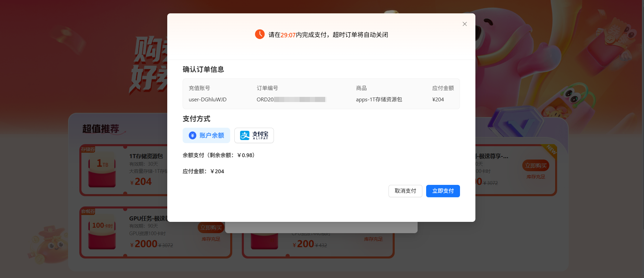Click 立即购买 on the GPU任务 card
644x278 pixels.
pos(211,228)
